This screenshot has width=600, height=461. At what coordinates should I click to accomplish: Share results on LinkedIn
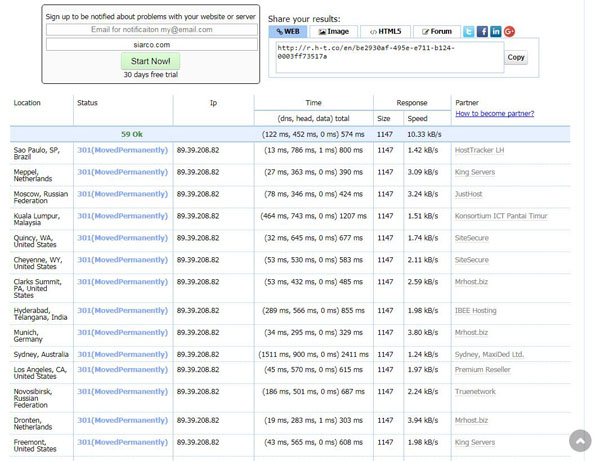pyautogui.click(x=496, y=31)
